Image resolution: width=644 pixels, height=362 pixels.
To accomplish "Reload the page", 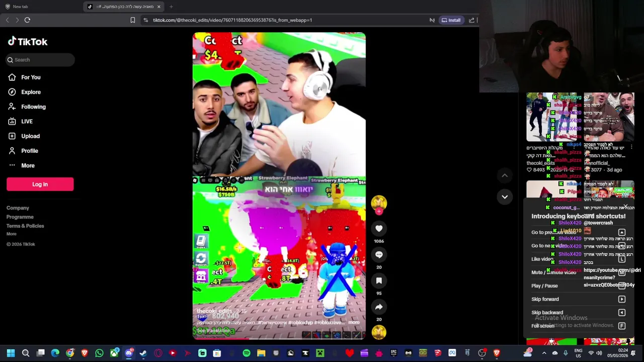I will point(27,20).
